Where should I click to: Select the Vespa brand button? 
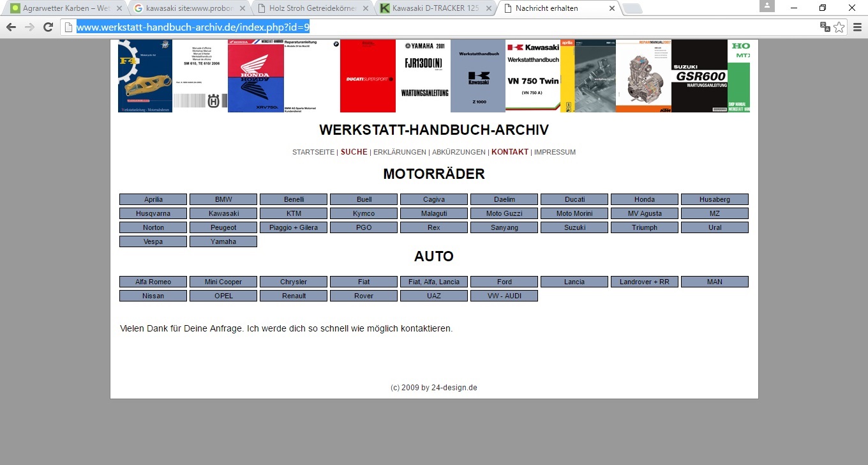153,241
